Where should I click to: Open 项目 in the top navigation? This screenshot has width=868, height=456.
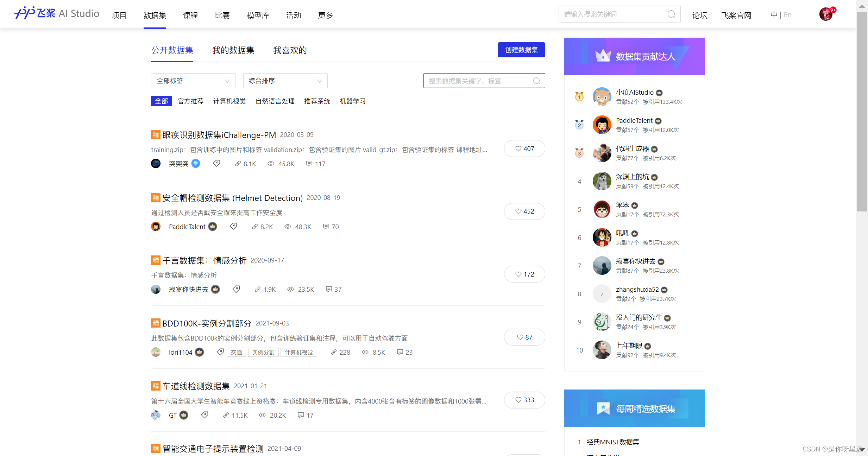(119, 15)
